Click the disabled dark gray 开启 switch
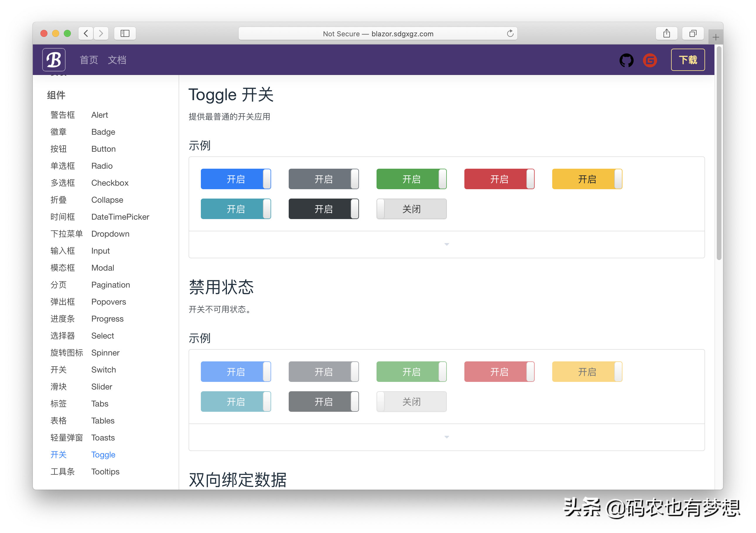756x533 pixels. pos(324,402)
